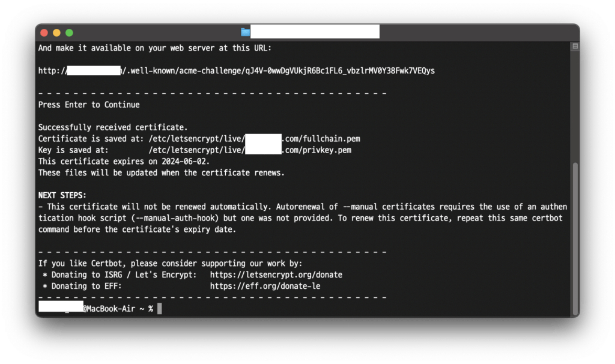The image size is (615, 364).
Task: Place cursor at the shell prompt block
Action: [160, 309]
